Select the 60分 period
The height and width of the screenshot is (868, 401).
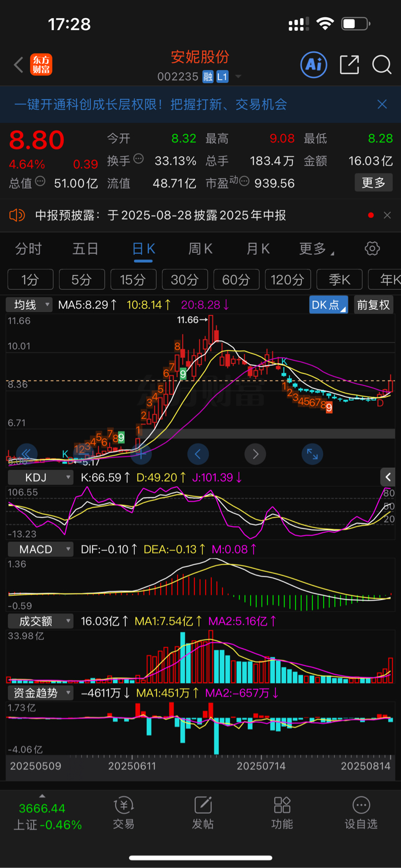coord(237,280)
